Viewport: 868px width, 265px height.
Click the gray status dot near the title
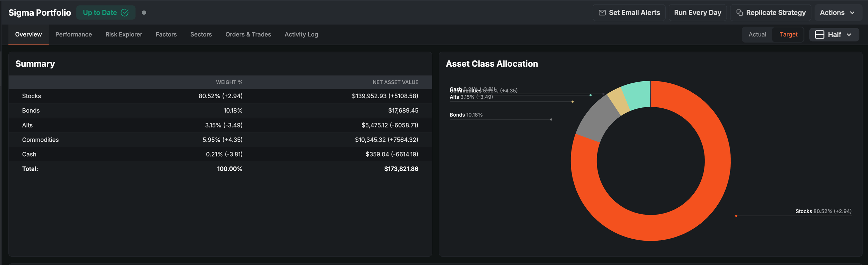pyautogui.click(x=144, y=13)
